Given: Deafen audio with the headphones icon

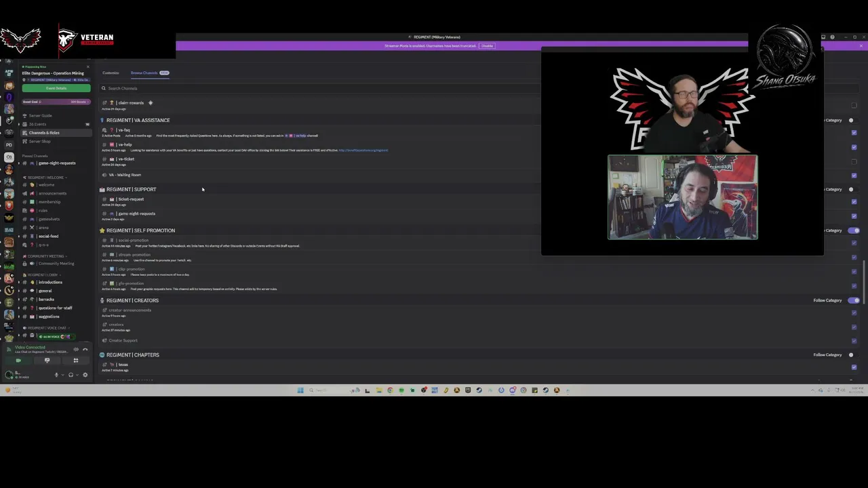Looking at the screenshot, I should tap(71, 375).
